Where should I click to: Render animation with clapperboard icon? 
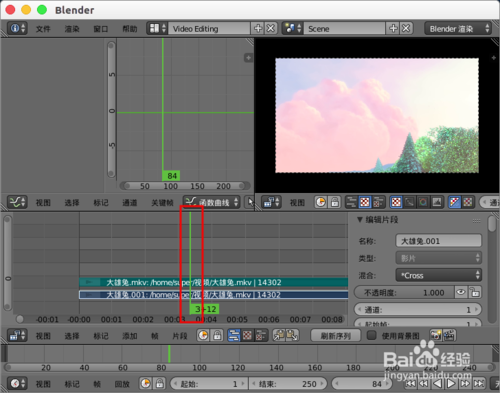(x=449, y=335)
